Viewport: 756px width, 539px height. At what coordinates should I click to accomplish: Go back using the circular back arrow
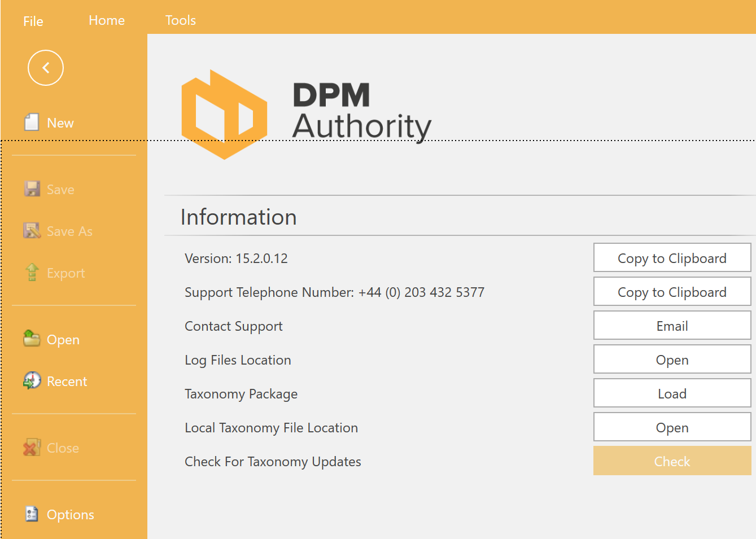pyautogui.click(x=46, y=68)
